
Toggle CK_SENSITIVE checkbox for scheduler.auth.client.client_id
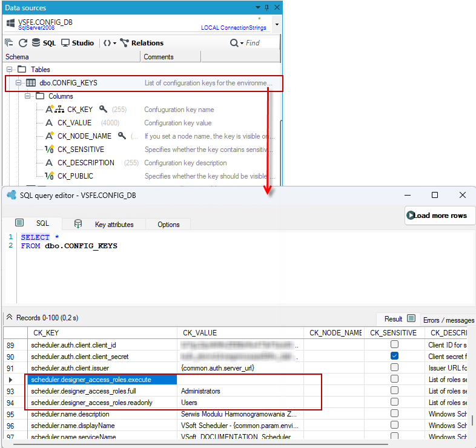394,344
